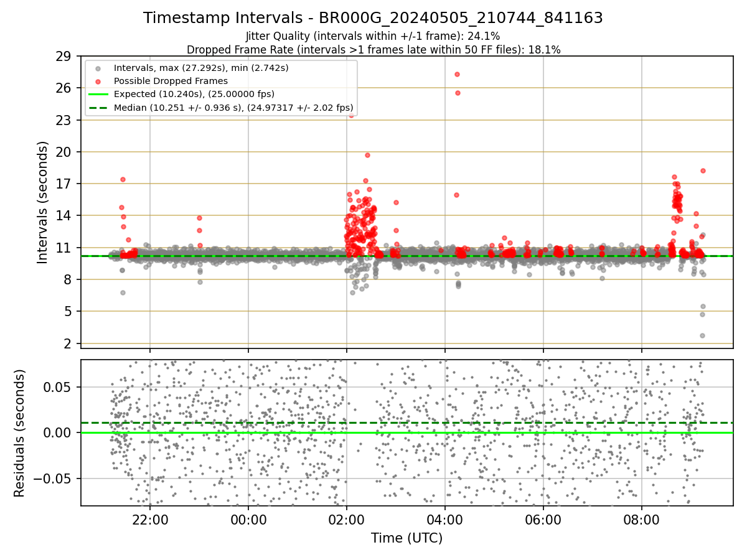Screen dimensions: 747x560
Task: Click the plot title 'Timestamp Intervals - BR000G_20240505_210744_841163'
Action: point(373,18)
